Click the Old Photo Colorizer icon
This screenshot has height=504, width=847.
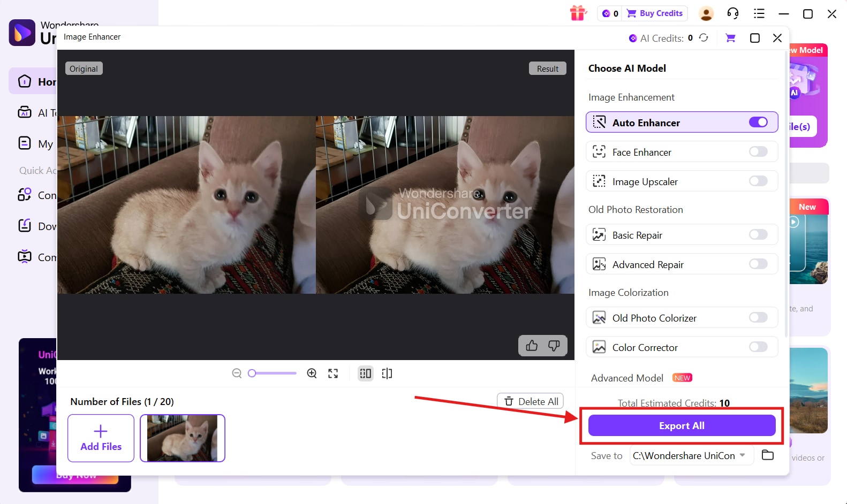[x=599, y=318]
